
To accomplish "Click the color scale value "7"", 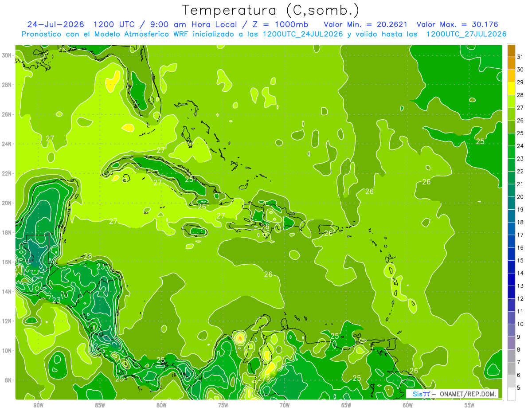I will (x=519, y=363).
